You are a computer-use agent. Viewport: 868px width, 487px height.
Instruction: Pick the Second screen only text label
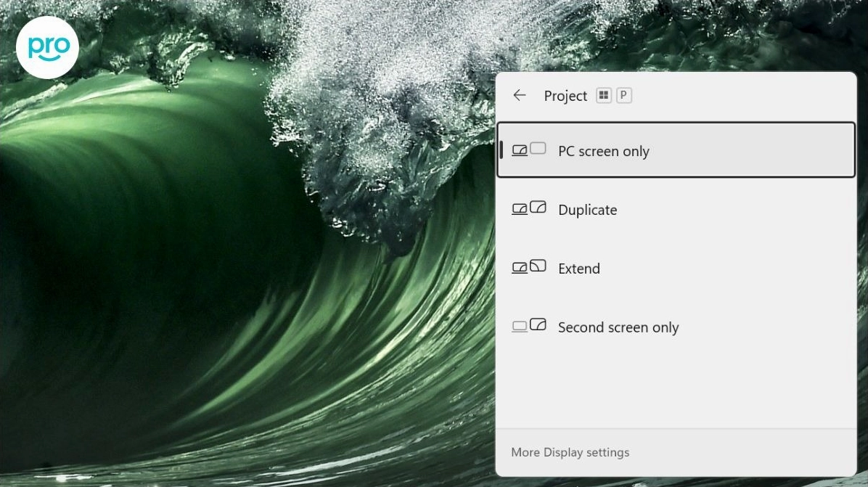618,327
